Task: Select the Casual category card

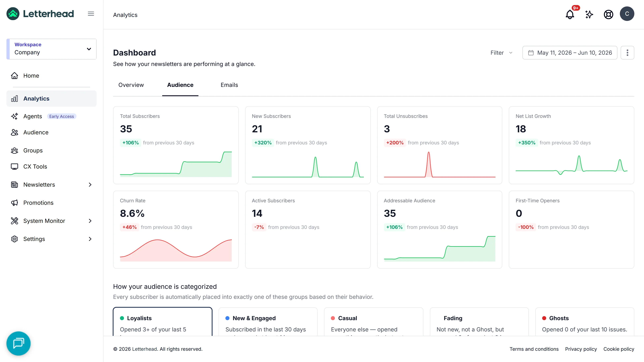Action: [x=374, y=322]
